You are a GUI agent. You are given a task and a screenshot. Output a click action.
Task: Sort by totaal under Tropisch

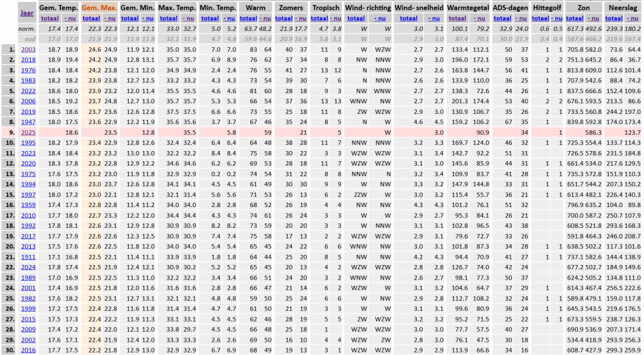pos(319,18)
